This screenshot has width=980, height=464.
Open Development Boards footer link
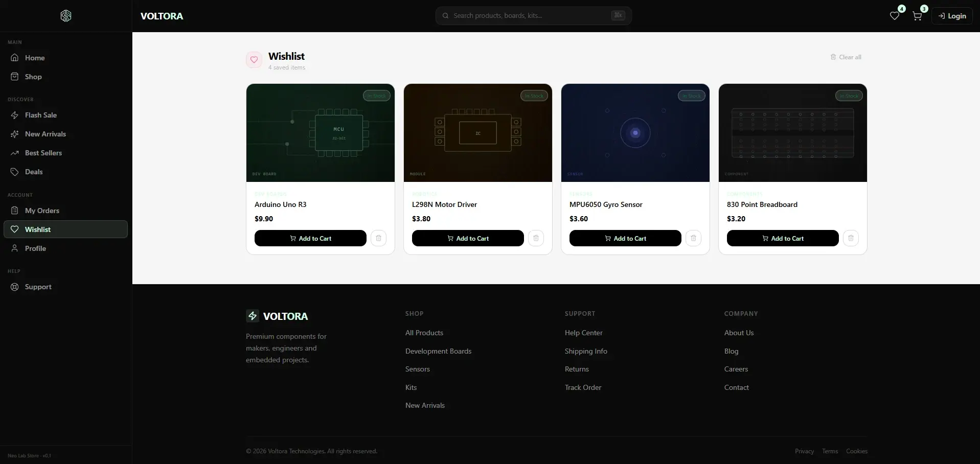point(438,351)
